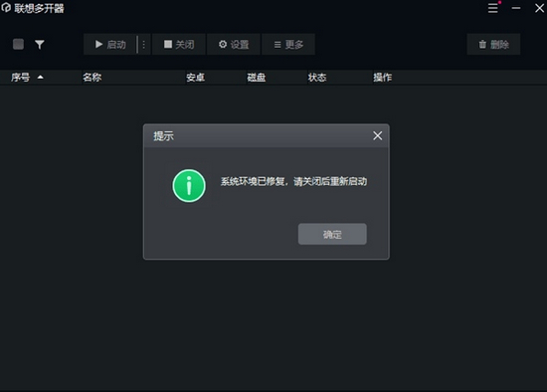Viewport: 547px width, 392px height.
Task: Click the 名称 column header
Action: [92, 78]
